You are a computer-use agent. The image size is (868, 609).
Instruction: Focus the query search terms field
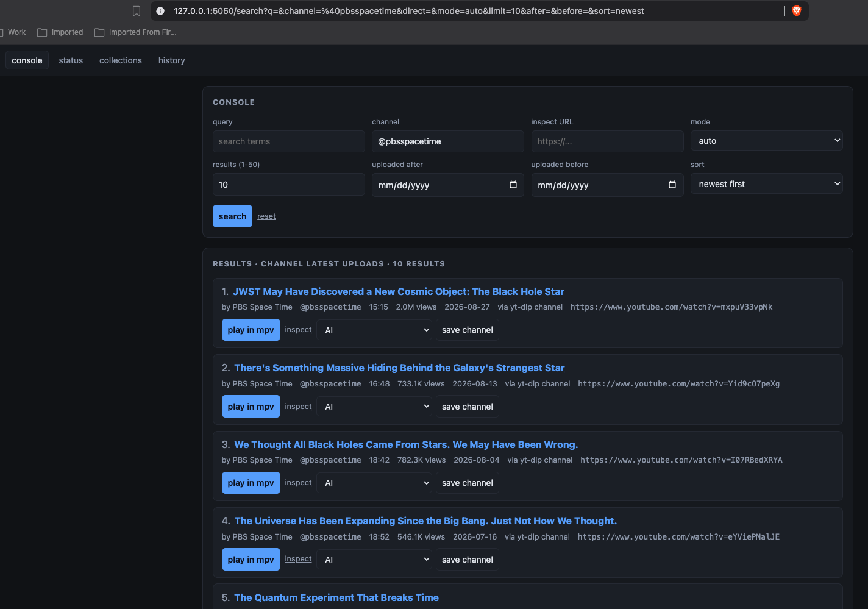tap(289, 141)
